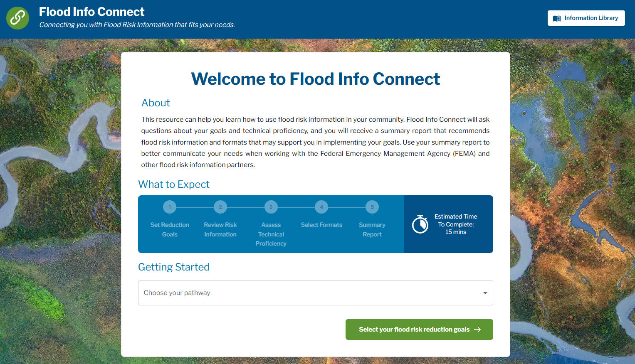Choose the Assess Technical Proficiency step label
Viewport: 635px width, 364px height.
pyautogui.click(x=271, y=234)
